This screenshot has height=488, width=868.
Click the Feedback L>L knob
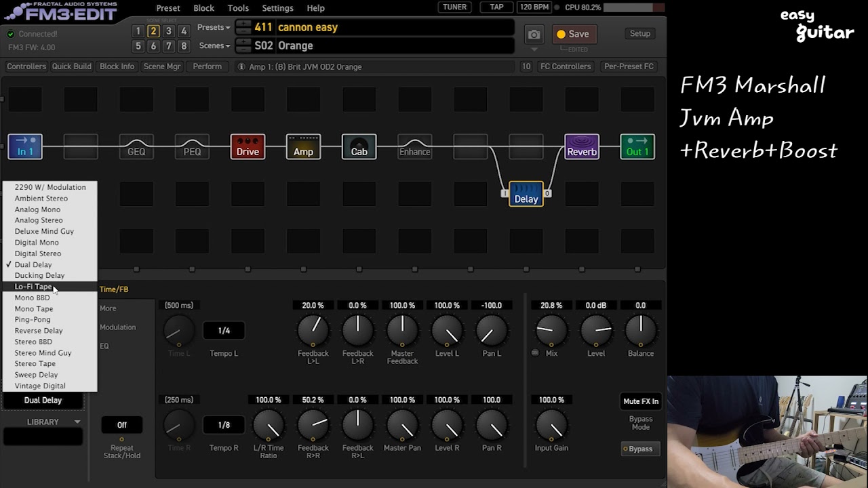(x=313, y=330)
